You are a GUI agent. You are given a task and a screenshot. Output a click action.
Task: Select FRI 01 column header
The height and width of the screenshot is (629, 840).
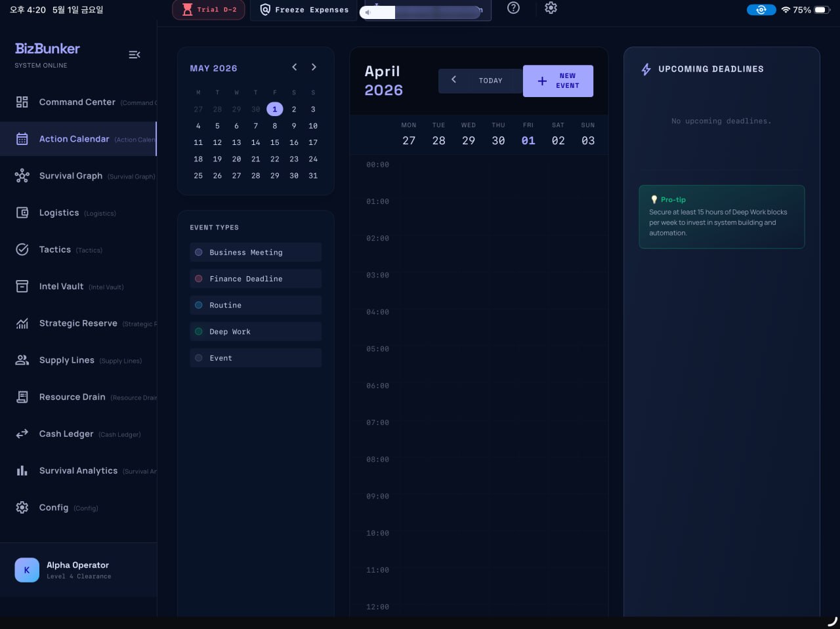[x=528, y=134]
